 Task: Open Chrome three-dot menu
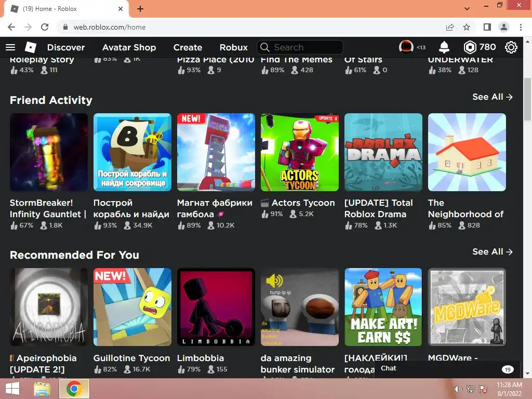(521, 27)
